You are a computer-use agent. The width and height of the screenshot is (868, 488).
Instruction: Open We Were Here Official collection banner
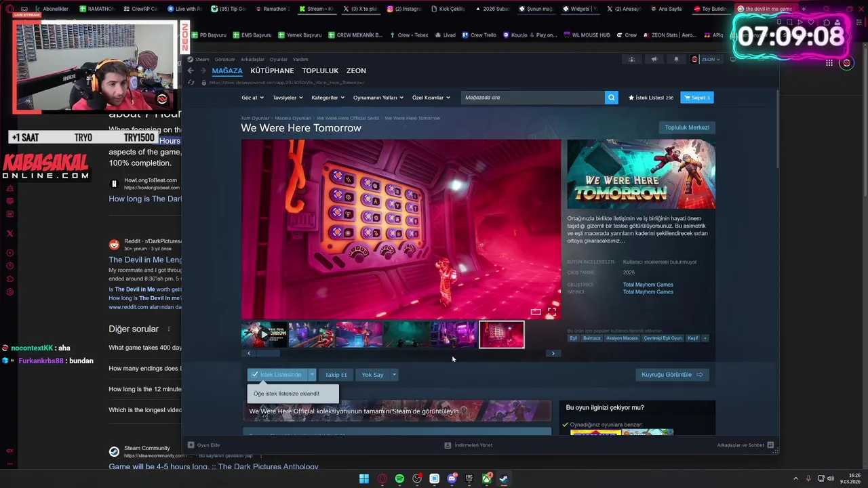point(397,411)
